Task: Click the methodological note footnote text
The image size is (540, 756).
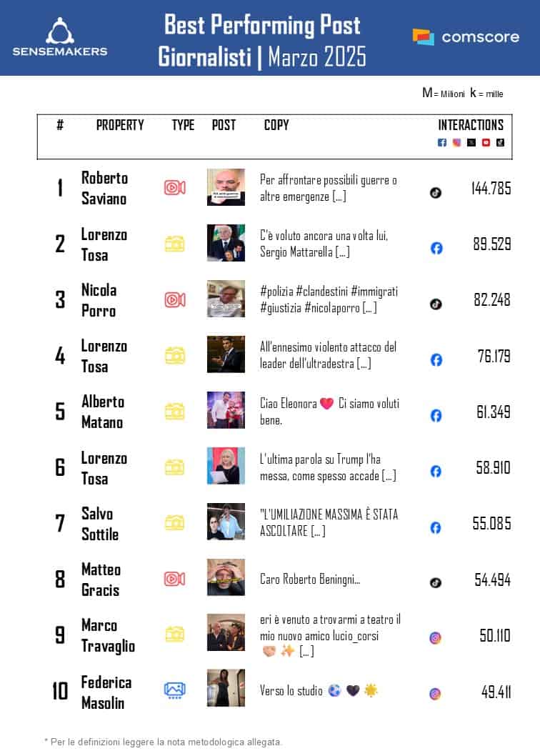Action: click(163, 741)
